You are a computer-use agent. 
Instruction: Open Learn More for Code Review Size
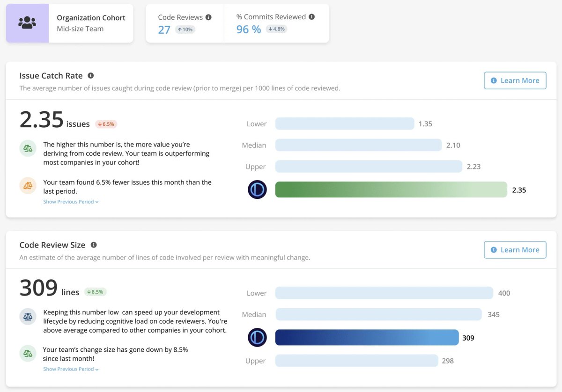click(515, 250)
